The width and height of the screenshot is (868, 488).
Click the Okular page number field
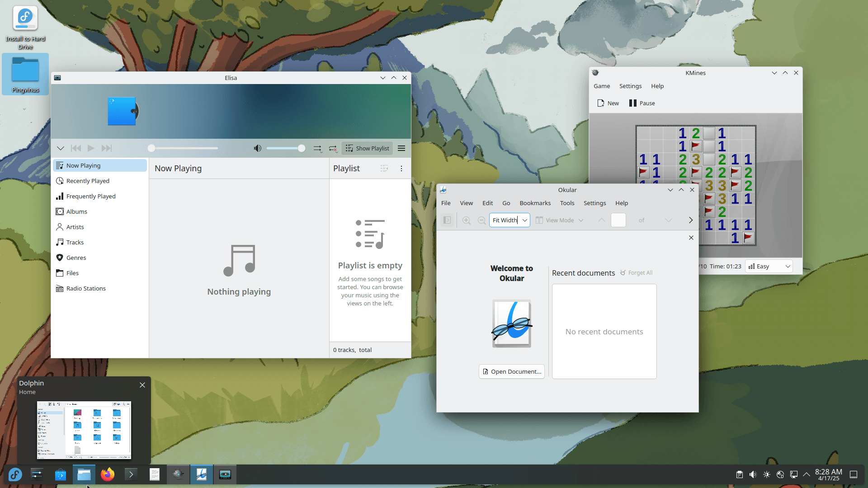[x=618, y=220]
